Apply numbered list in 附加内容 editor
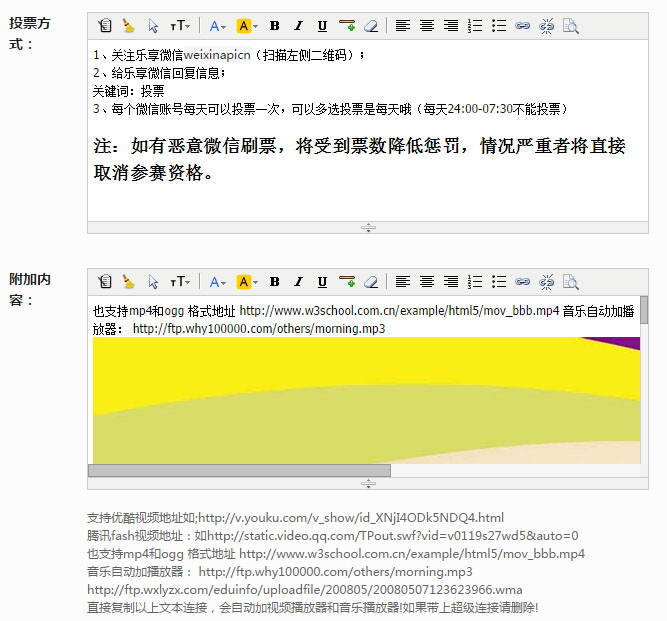The image size is (667, 621). coord(475,282)
